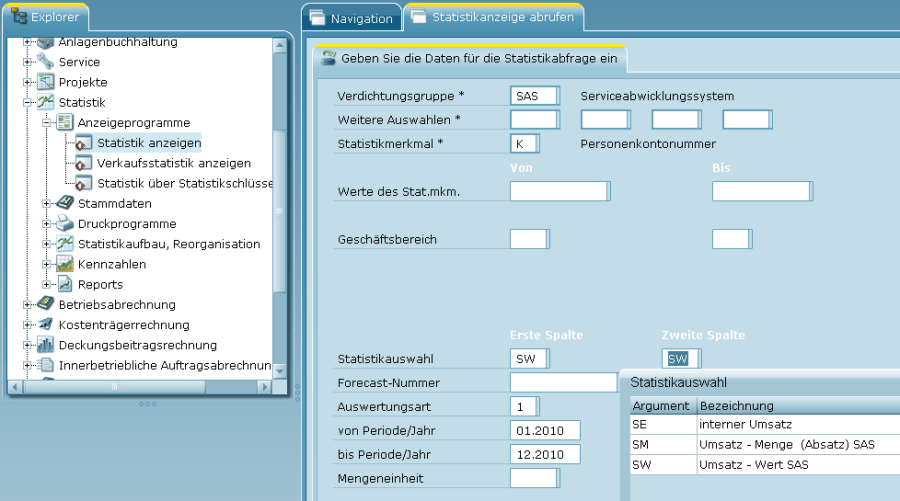Viewport: 900px width, 501px height.
Task: Click the Innerbetriebliche Auftragsabrechnung icon
Action: (45, 364)
